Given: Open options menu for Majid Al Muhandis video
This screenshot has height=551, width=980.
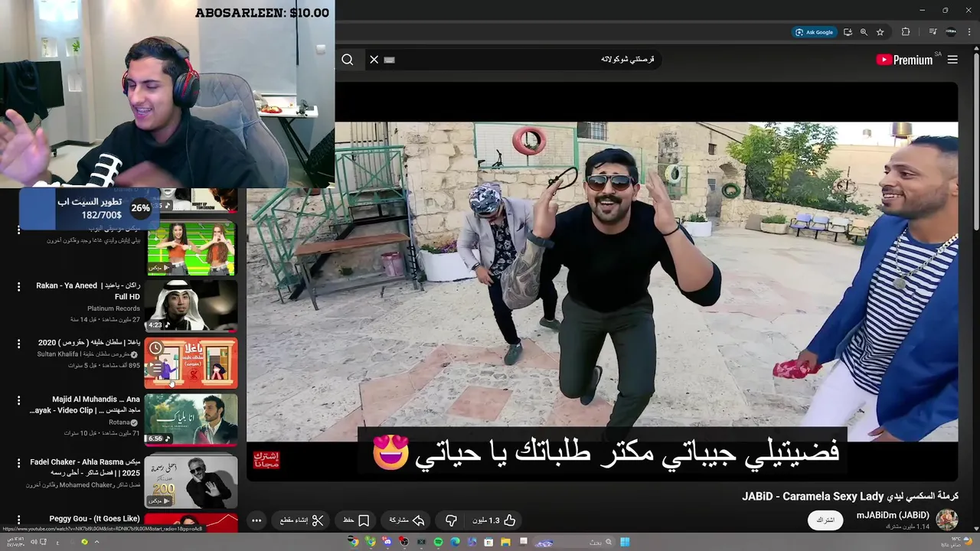Looking at the screenshot, I should (x=18, y=400).
